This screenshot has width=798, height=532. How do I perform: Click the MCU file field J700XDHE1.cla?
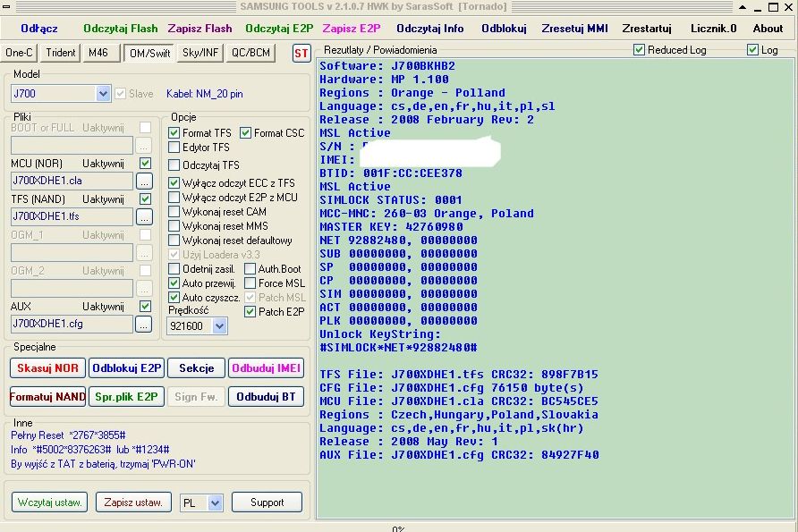pos(72,181)
